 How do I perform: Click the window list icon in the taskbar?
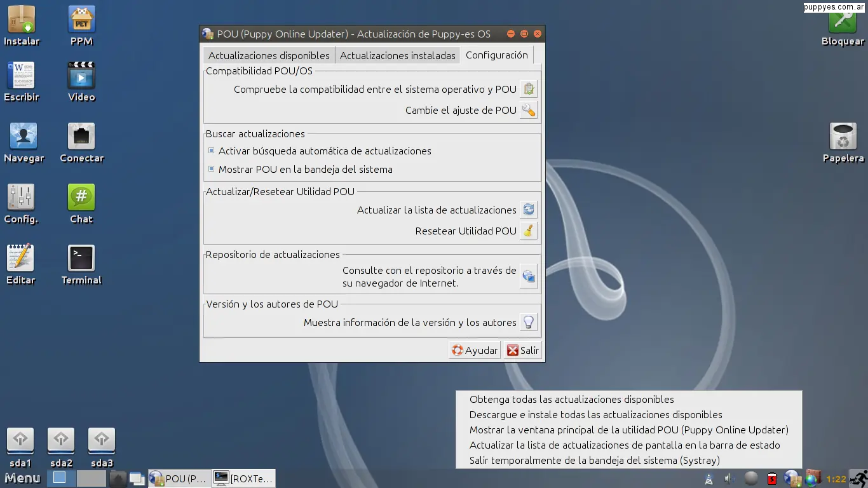(137, 478)
